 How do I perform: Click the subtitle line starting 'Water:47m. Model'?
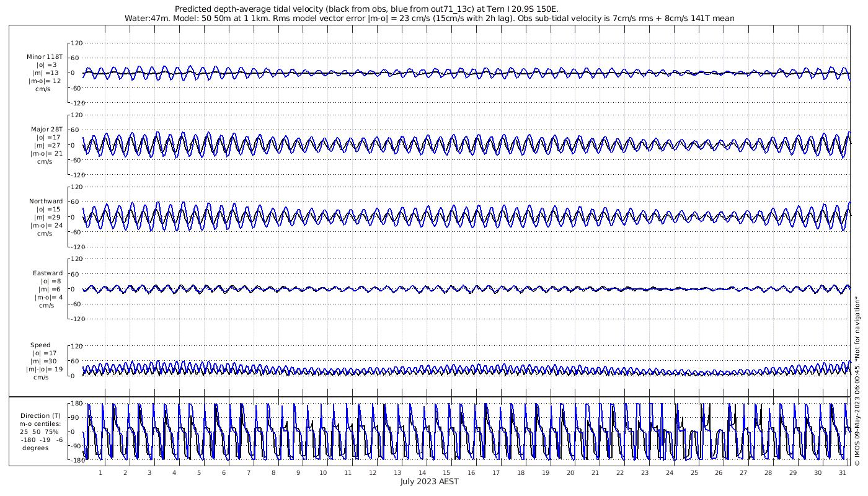pos(430,19)
